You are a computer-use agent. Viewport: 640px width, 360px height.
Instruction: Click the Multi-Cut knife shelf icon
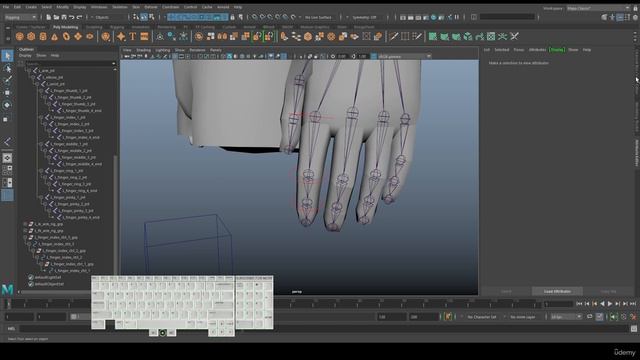[393, 37]
